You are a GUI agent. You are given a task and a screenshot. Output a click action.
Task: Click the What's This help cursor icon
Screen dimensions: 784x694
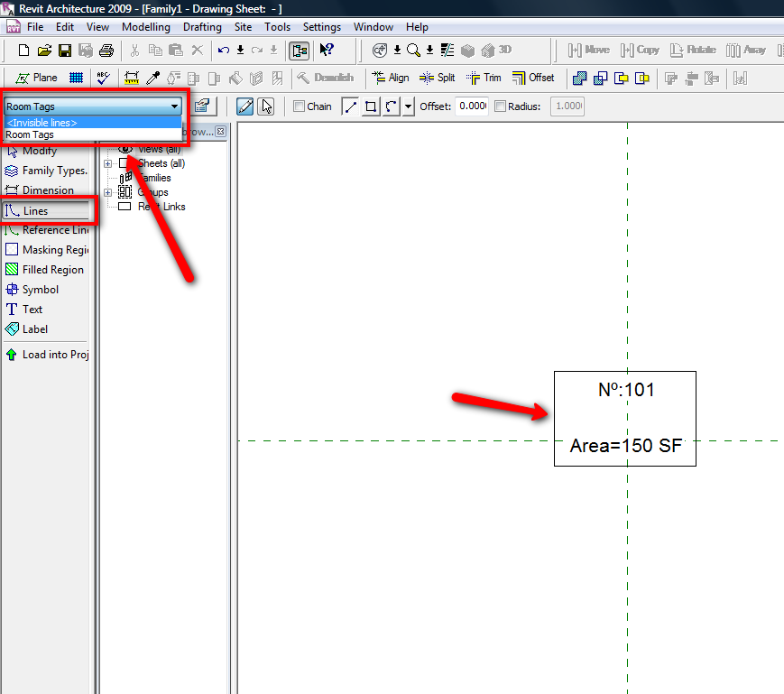pyautogui.click(x=327, y=50)
